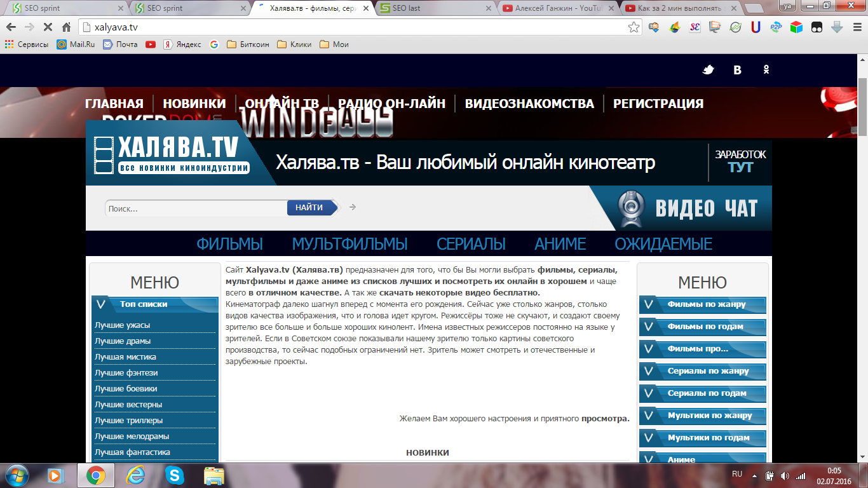The image size is (868, 488).
Task: Collapse the Топ списки menu section
Action: [154, 304]
